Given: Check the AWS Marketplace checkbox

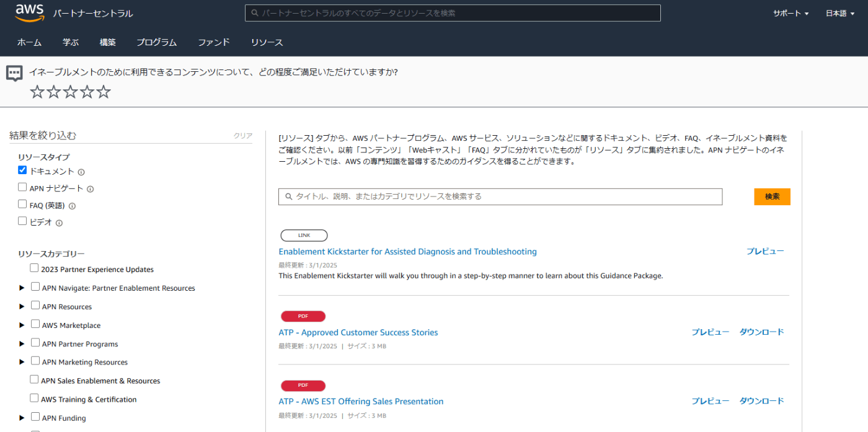Looking at the screenshot, I should (35, 324).
